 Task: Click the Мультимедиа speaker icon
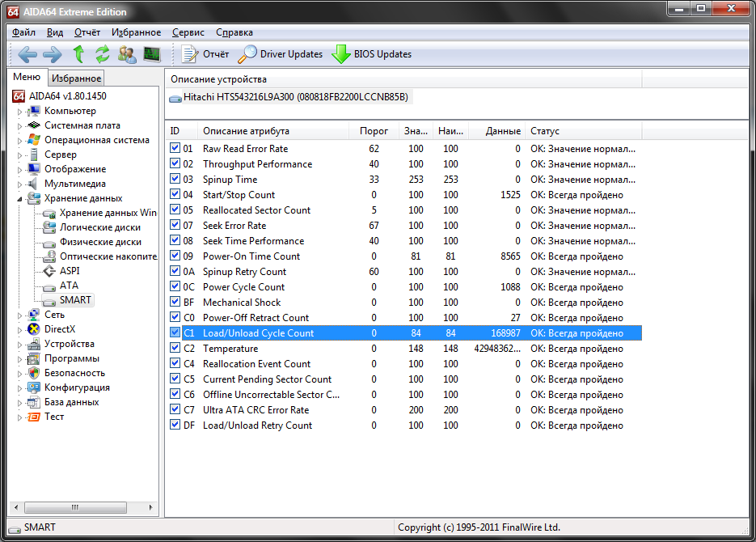(32, 184)
